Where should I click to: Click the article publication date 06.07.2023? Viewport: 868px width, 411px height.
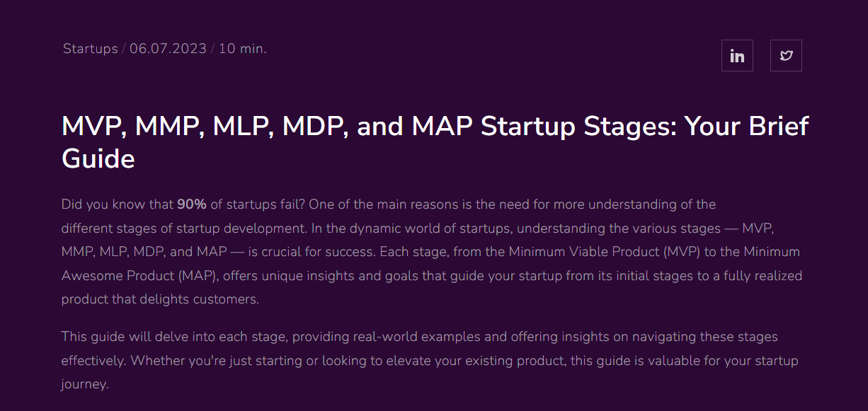point(167,48)
